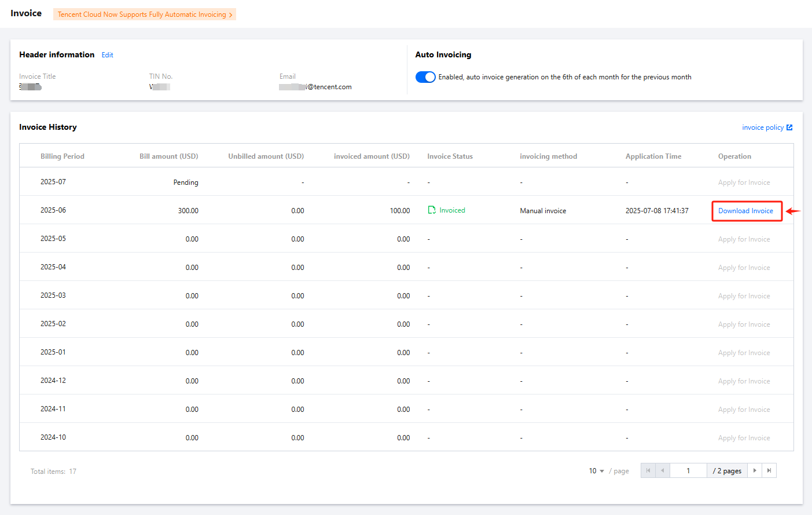Screen dimensions: 812x515
Task: Click Apply for Invoice for 2025-07
Action: (744, 182)
